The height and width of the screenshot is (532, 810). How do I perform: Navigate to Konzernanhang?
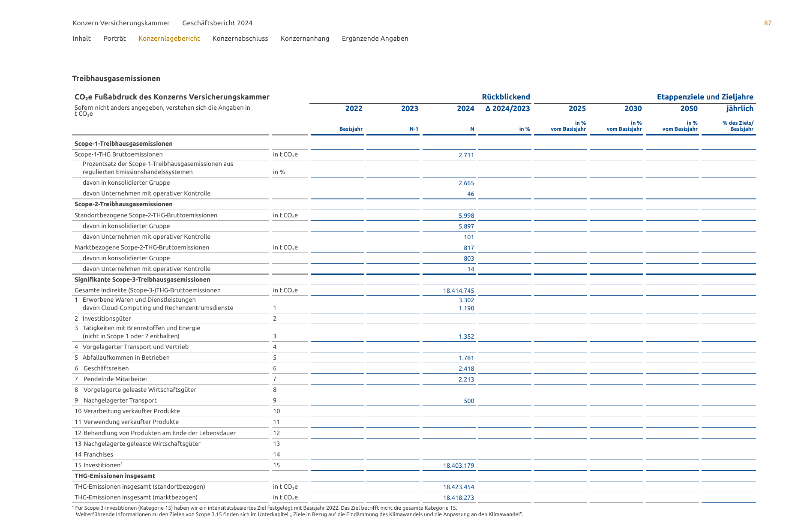(305, 39)
